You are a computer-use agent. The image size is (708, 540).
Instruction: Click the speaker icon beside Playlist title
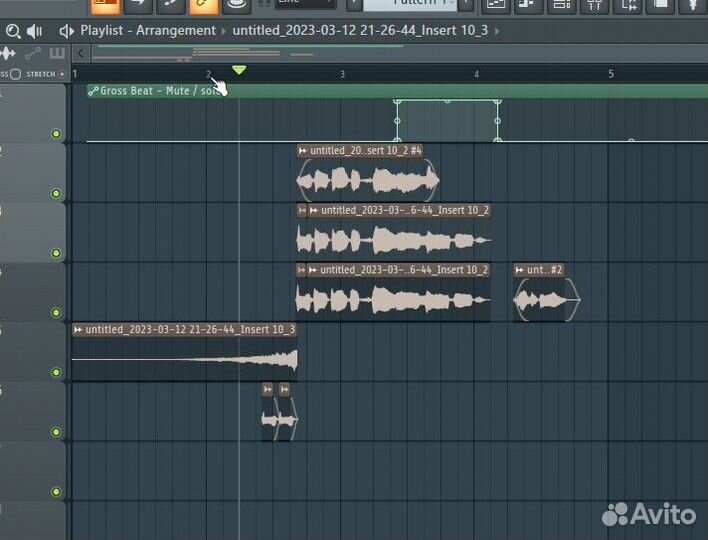click(66, 30)
